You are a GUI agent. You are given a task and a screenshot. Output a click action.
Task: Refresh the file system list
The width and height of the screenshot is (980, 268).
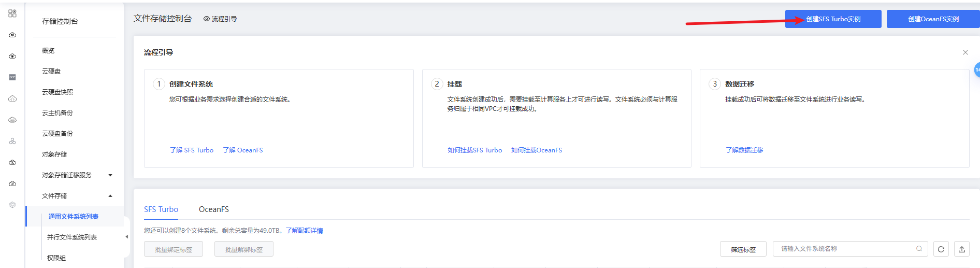pos(941,249)
